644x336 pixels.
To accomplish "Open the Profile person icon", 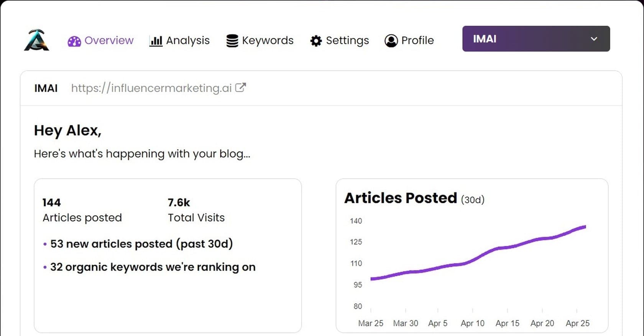I will pos(391,41).
